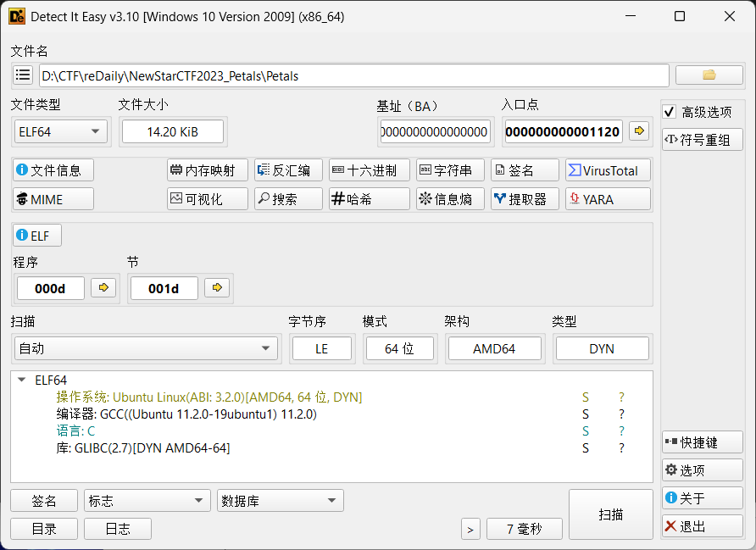Click the 7 毫秒 scan time button
756x550 pixels.
coord(525,530)
